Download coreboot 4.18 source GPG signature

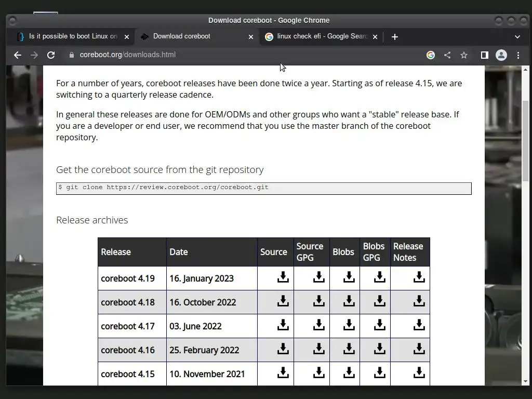pyautogui.click(x=318, y=301)
